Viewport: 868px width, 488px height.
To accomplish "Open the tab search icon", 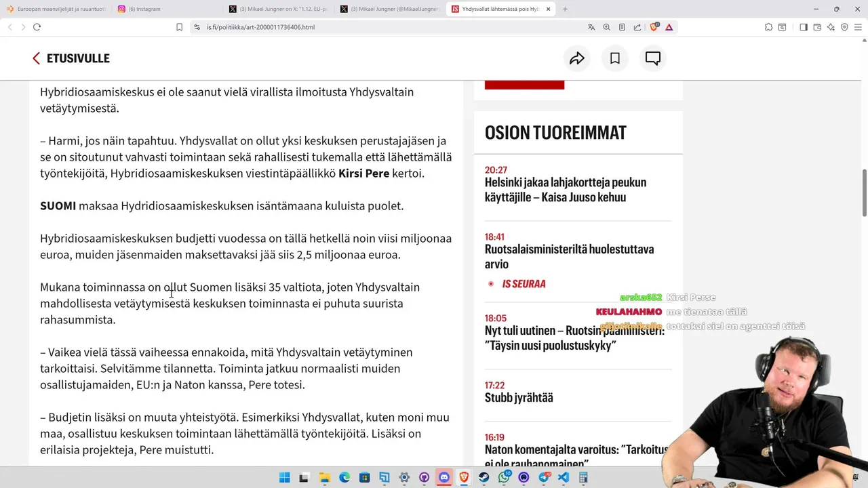I will pos(782,27).
